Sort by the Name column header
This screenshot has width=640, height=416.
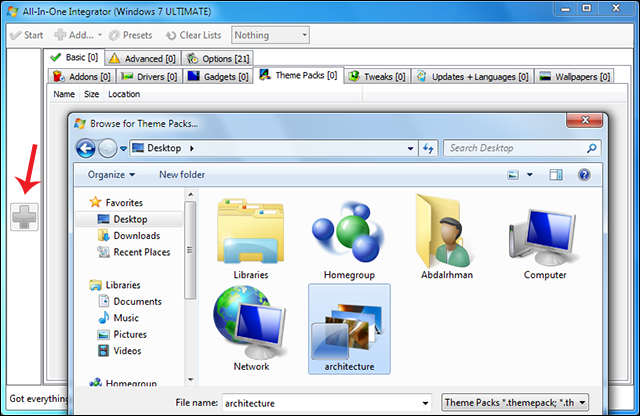(x=64, y=94)
